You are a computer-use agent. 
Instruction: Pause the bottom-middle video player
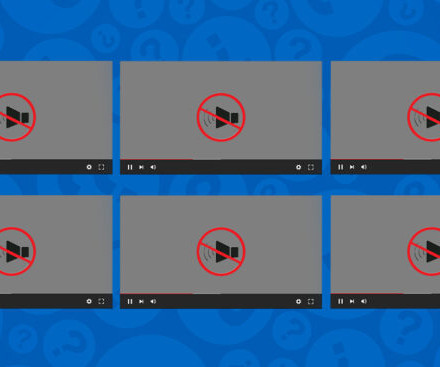(x=130, y=301)
